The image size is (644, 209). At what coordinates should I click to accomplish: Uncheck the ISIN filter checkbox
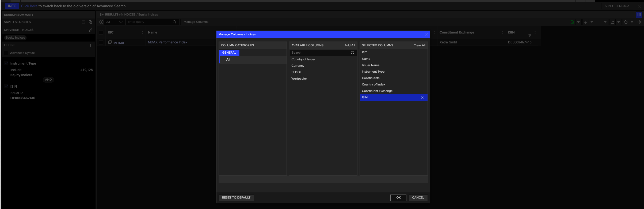(x=6, y=86)
